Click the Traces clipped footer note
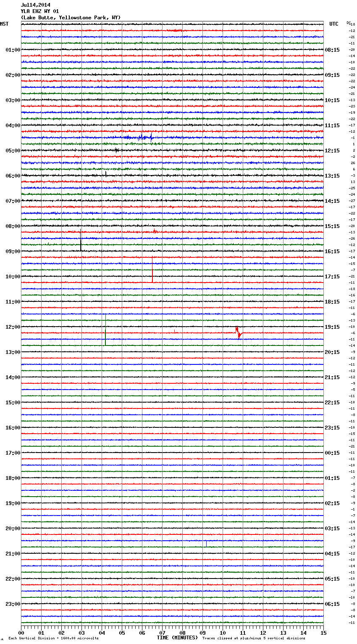Viewport: 357px width, 644px height. click(x=254, y=639)
